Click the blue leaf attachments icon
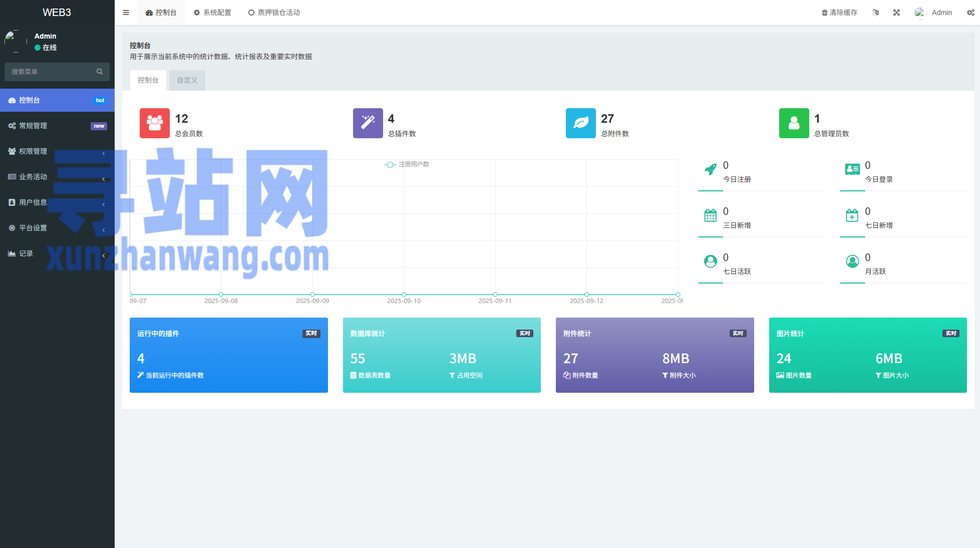Image resolution: width=980 pixels, height=548 pixels. tap(580, 123)
